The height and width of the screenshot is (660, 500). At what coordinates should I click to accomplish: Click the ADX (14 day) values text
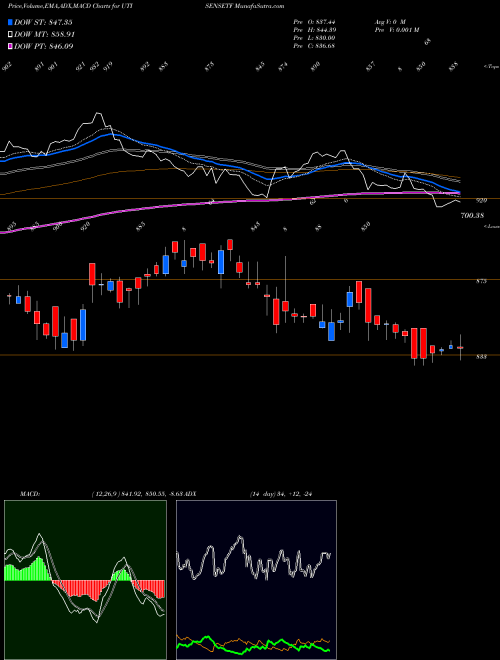tap(283, 493)
